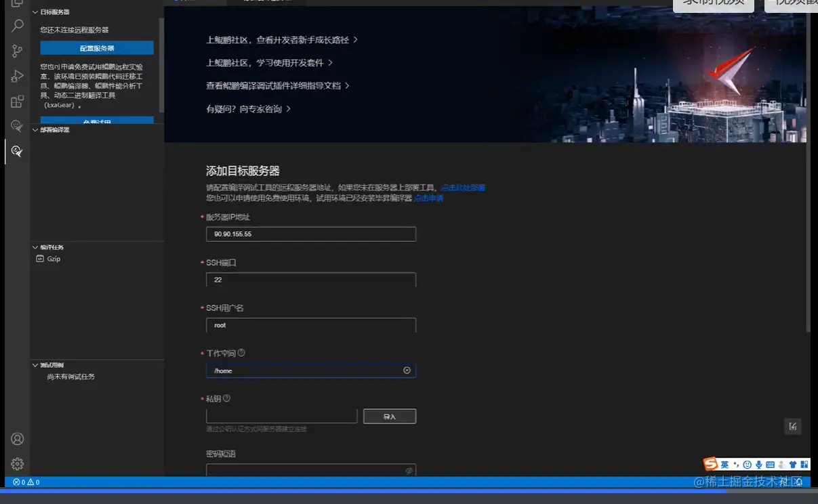Switch Sogou input language via 英 icon

pyautogui.click(x=724, y=465)
